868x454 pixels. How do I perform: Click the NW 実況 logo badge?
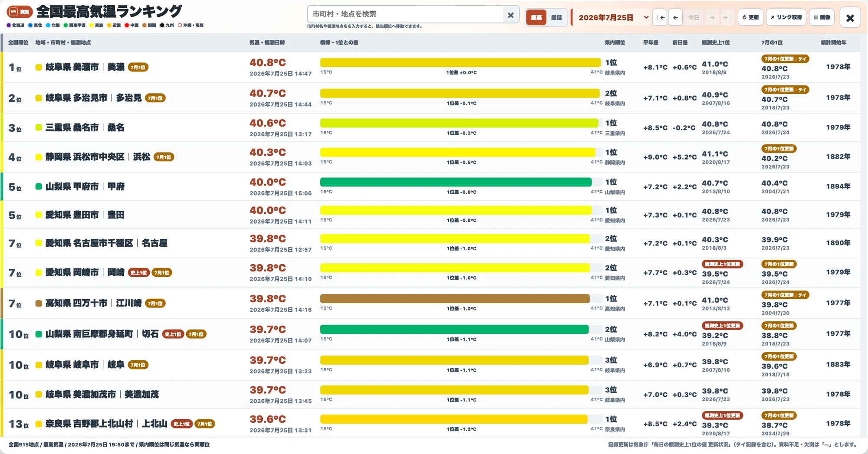[x=20, y=12]
